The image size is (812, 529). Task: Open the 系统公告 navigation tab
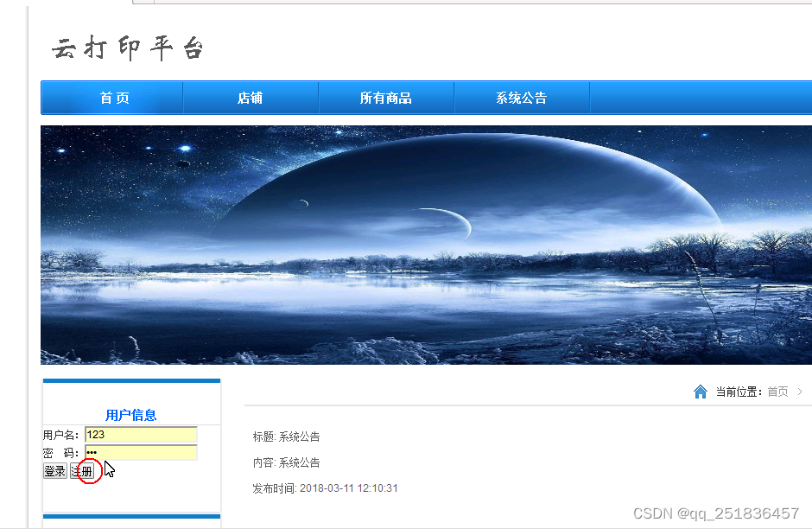(522, 98)
